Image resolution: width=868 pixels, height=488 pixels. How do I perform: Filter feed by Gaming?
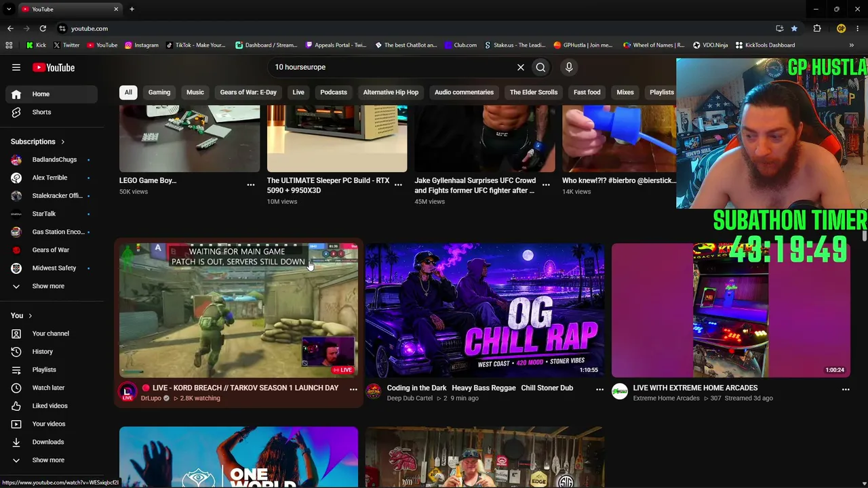click(x=159, y=92)
